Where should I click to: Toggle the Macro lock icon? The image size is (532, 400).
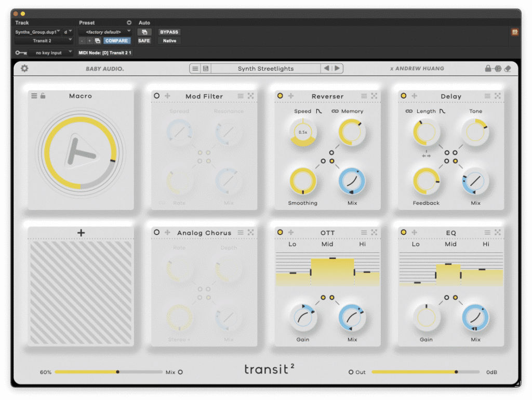pyautogui.click(x=43, y=95)
